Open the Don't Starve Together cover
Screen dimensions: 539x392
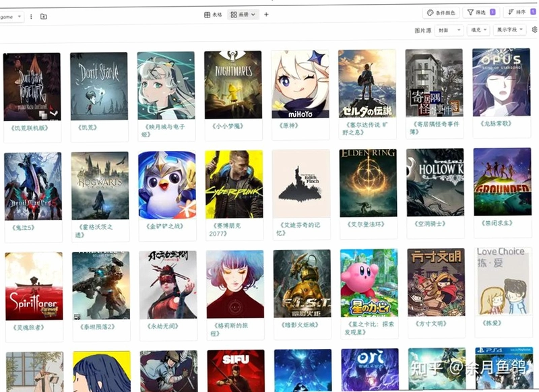pos(32,87)
